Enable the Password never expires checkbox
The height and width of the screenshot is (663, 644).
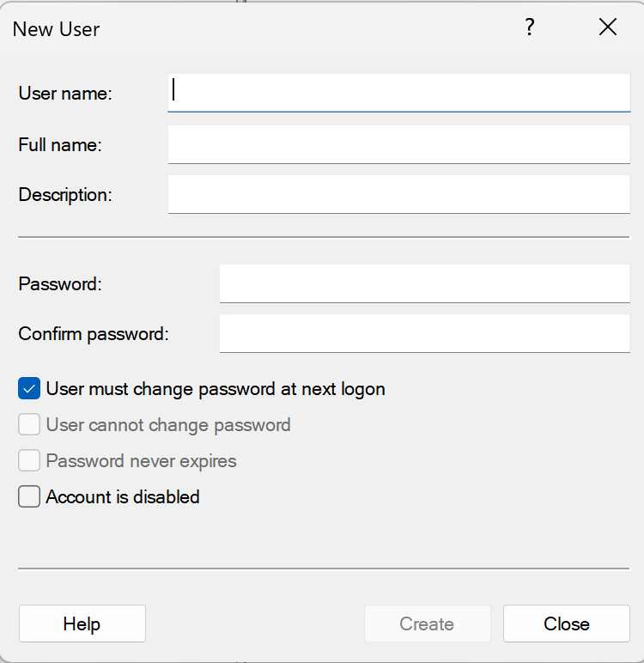pos(29,461)
